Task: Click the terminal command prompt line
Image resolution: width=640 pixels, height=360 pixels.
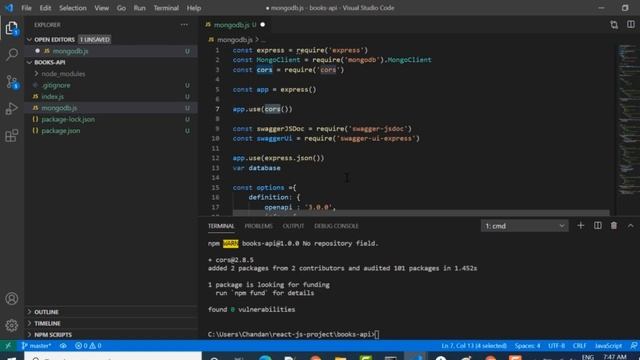Action: coord(293,334)
